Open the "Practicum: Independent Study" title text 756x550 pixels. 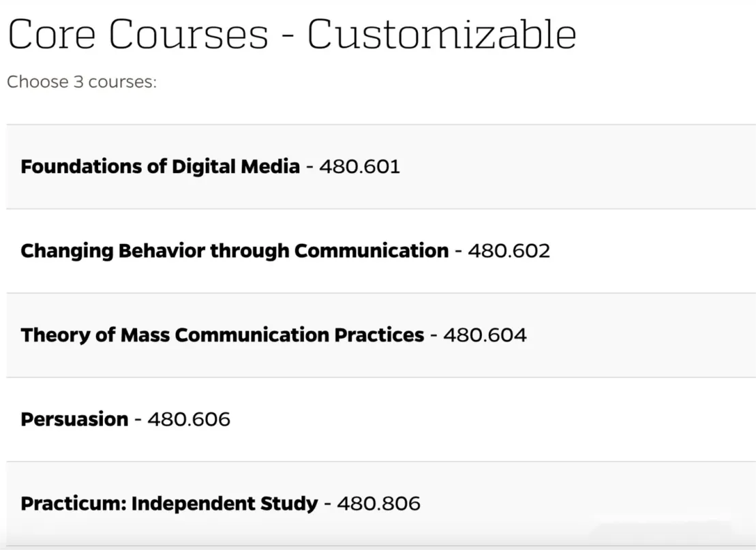click(169, 504)
